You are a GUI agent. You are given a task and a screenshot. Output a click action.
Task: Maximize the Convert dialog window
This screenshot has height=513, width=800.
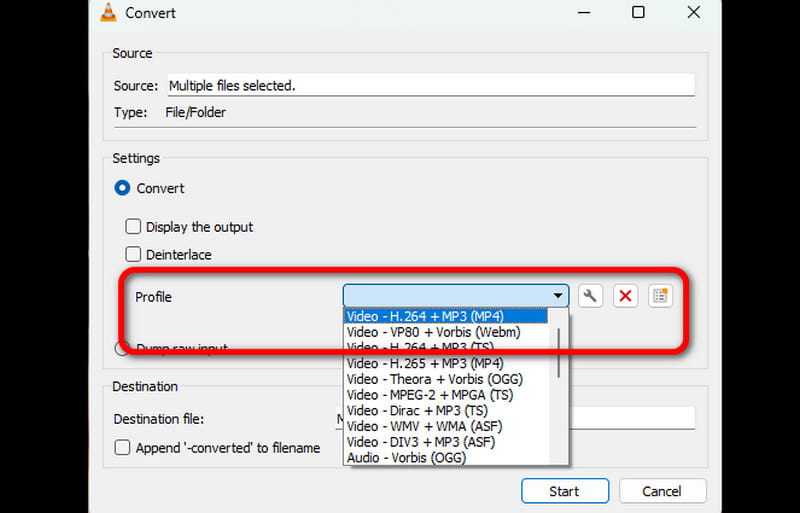(x=637, y=13)
